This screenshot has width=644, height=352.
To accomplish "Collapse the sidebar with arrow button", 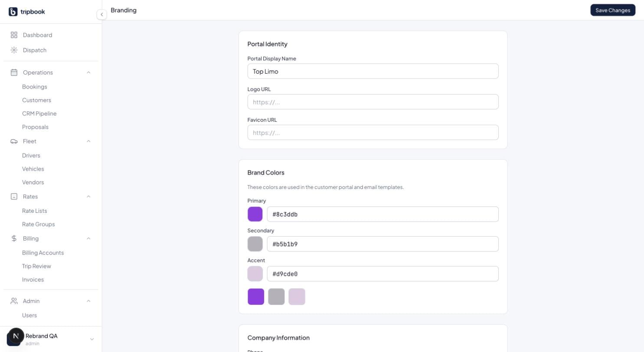I will coord(101,14).
